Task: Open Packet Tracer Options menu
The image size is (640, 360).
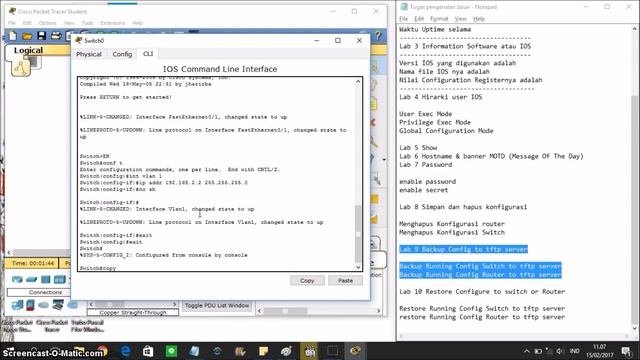Action: pos(47,23)
